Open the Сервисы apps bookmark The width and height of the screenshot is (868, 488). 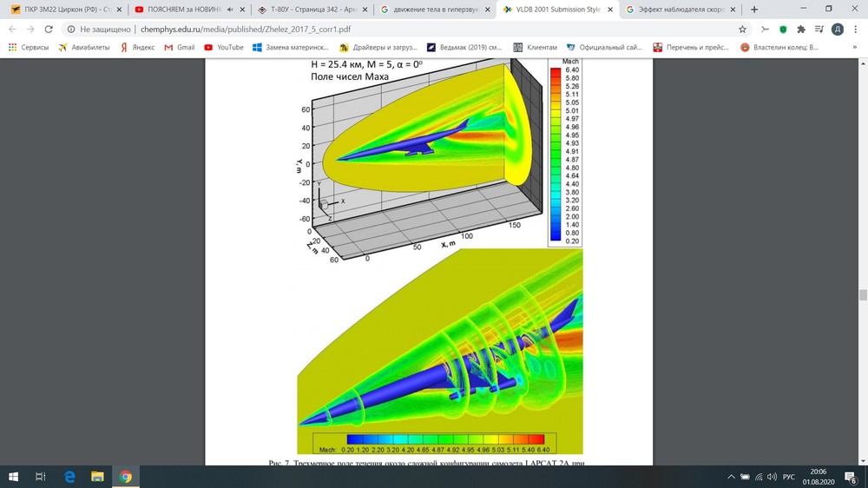(29, 48)
